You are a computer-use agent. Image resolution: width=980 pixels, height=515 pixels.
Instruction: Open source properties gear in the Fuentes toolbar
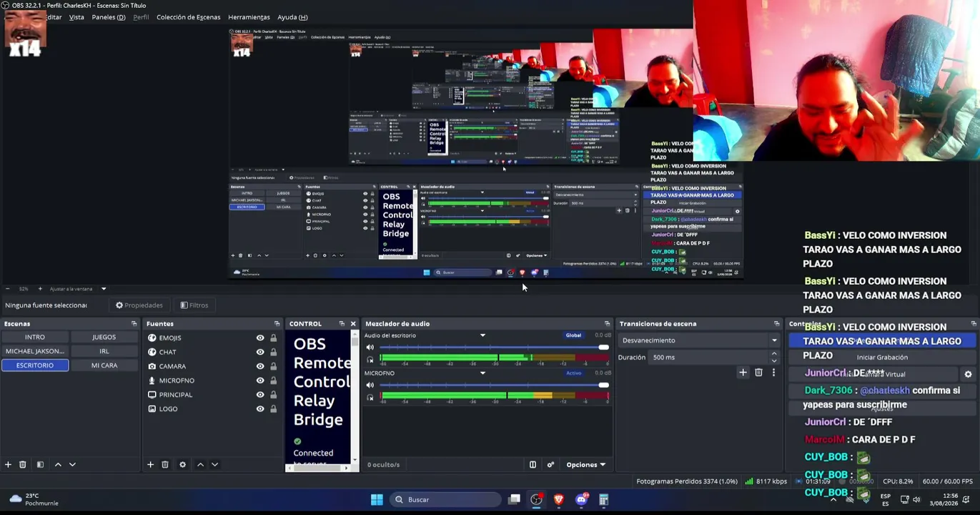click(182, 464)
